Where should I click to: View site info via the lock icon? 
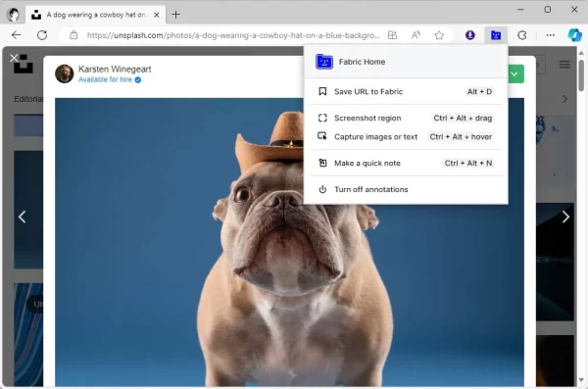click(x=73, y=35)
